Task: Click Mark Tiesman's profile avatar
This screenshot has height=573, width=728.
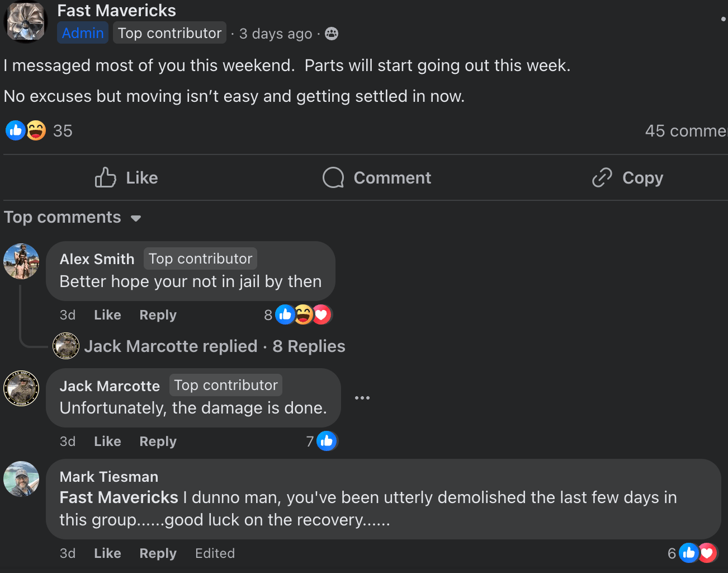Action: pyautogui.click(x=21, y=478)
